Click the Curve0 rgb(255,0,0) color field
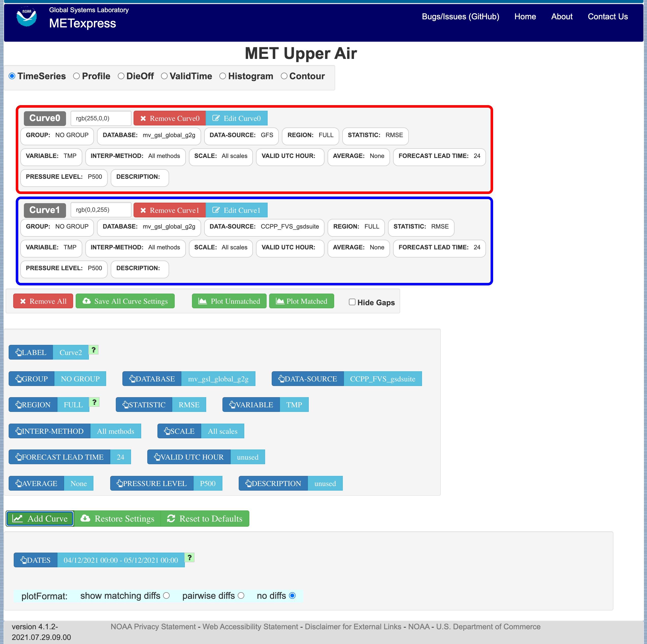 tap(101, 118)
